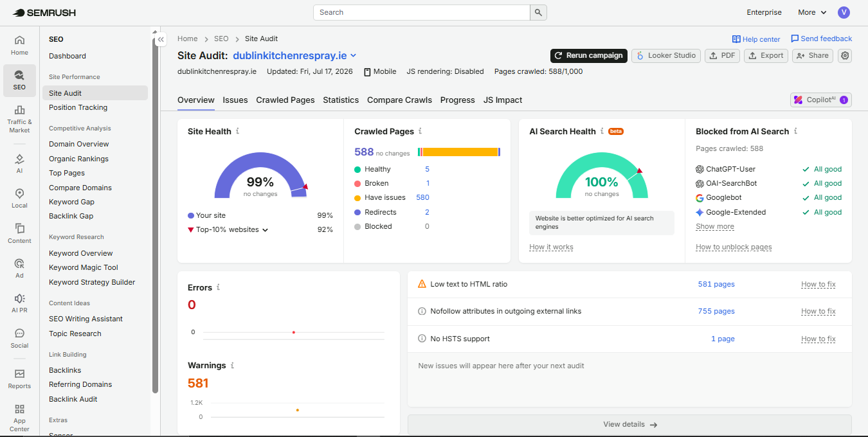Go to the Progress tab

point(457,100)
